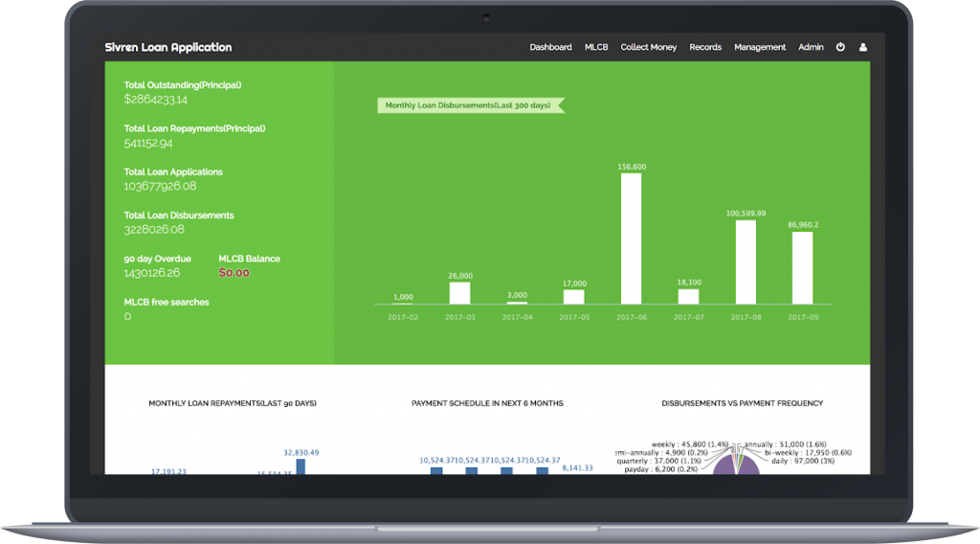Screen dimensions: 980x544
Task: Click the red MLCB Balance $0.00 value
Action: coord(234,273)
